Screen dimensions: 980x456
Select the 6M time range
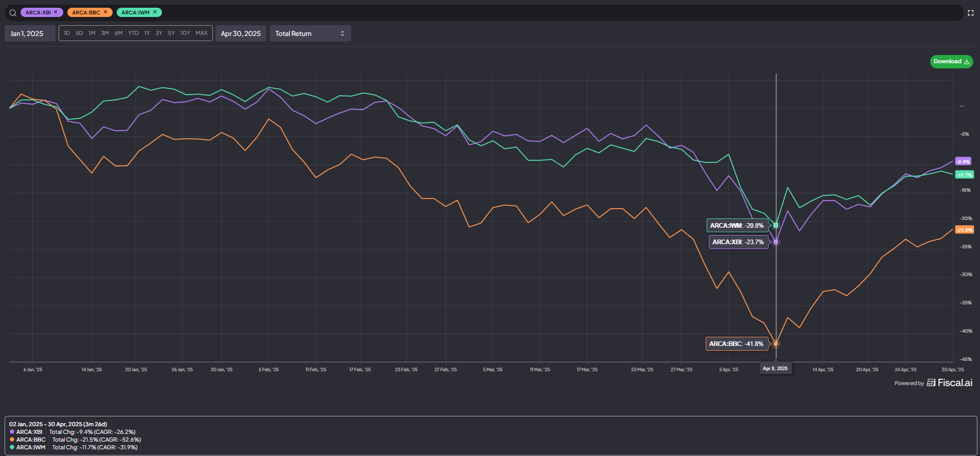pos(118,33)
